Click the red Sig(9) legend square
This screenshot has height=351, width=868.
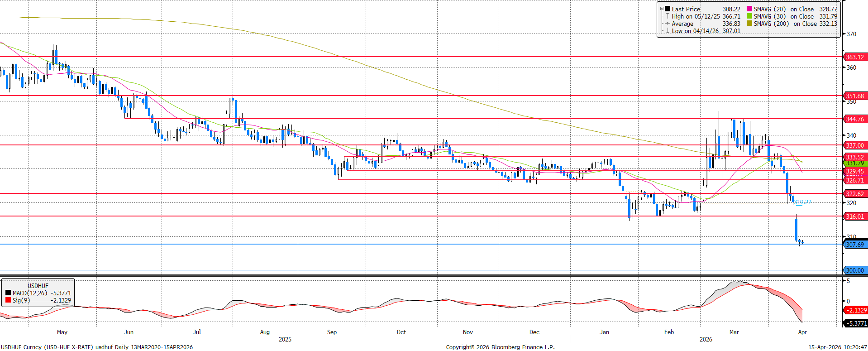[8, 300]
